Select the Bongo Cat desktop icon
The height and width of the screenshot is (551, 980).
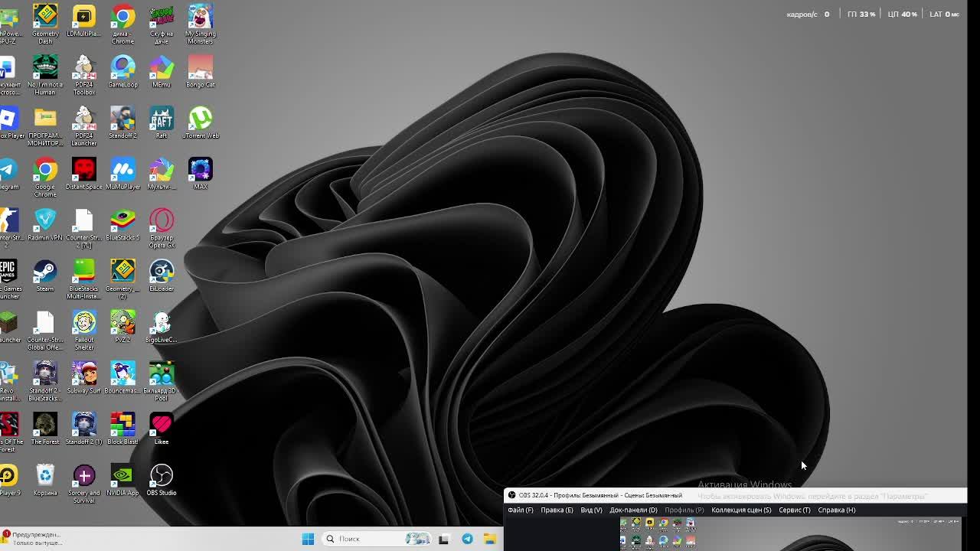(x=201, y=71)
